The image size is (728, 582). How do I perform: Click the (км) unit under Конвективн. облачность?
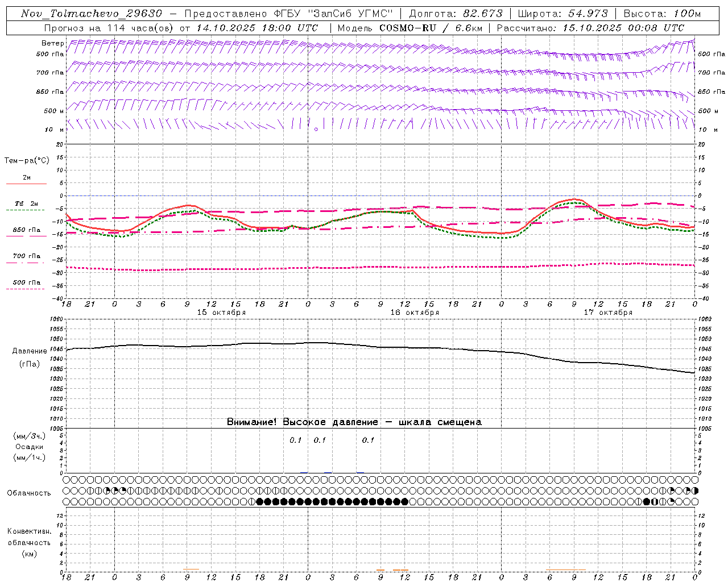coord(29,554)
